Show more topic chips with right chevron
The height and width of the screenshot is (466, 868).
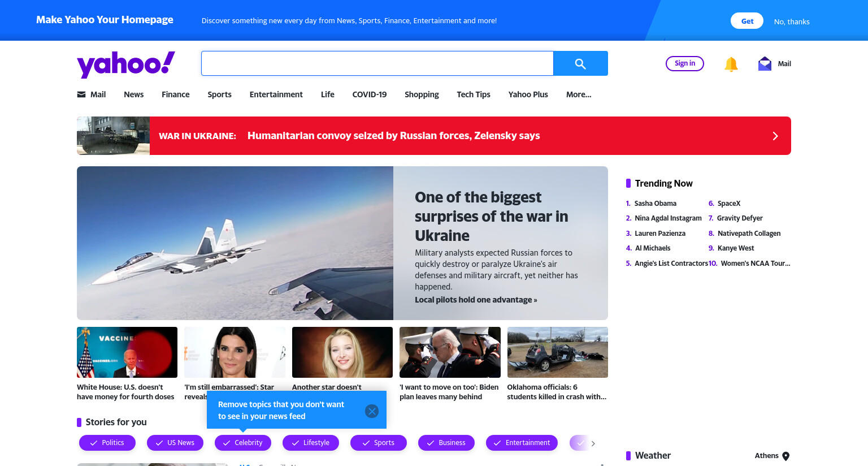coord(593,443)
